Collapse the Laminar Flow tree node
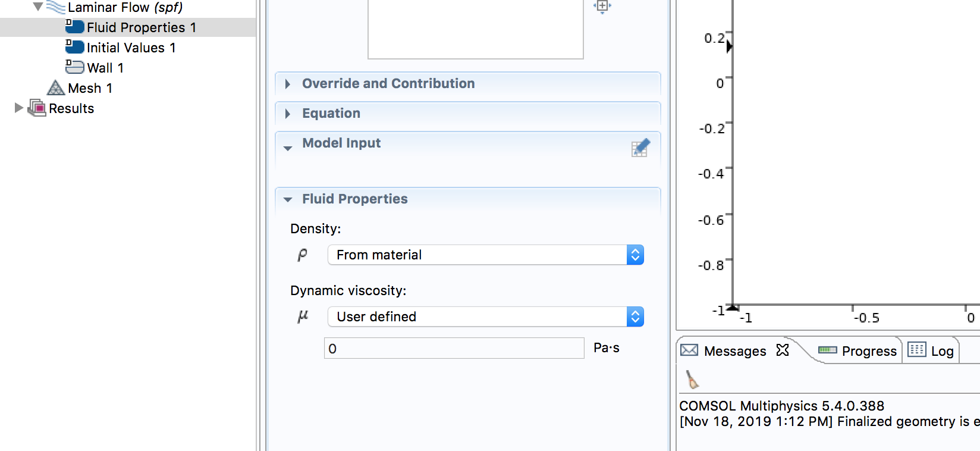 (x=37, y=7)
